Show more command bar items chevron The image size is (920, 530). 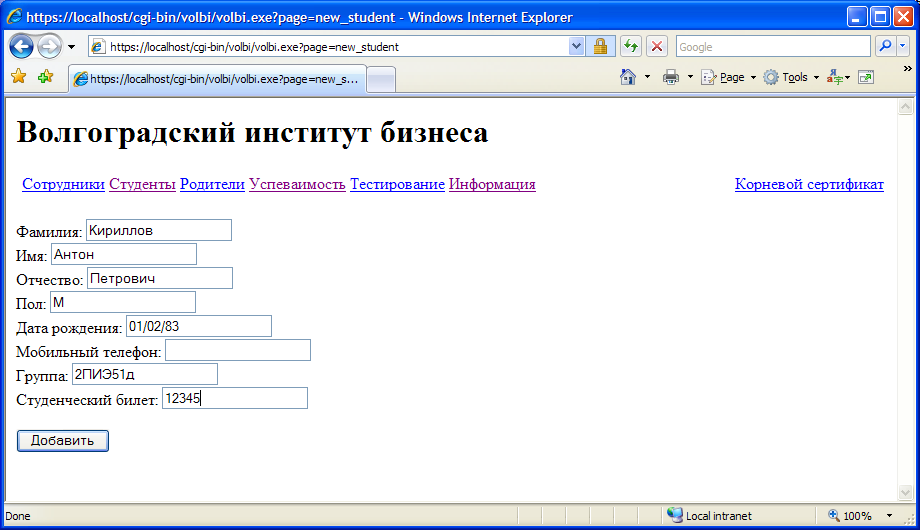click(908, 69)
